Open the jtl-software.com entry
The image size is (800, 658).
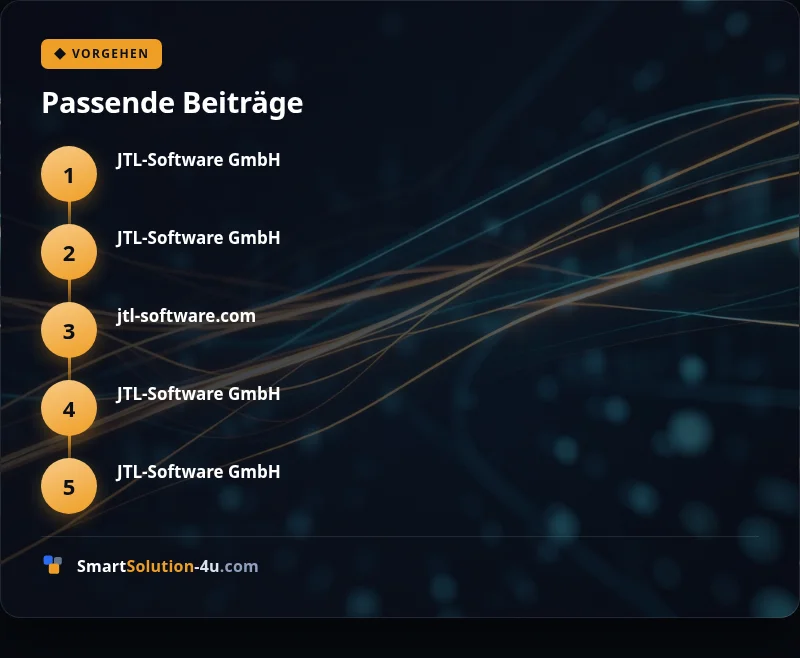pyautogui.click(x=186, y=316)
